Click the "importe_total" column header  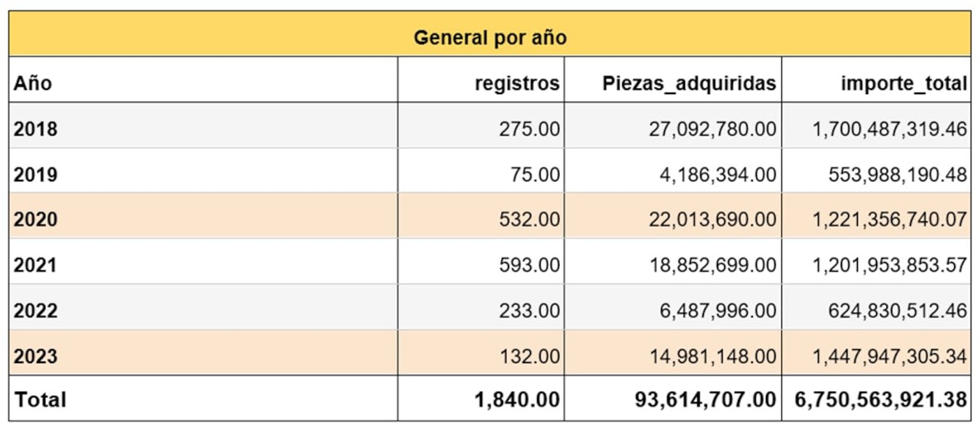(x=904, y=84)
